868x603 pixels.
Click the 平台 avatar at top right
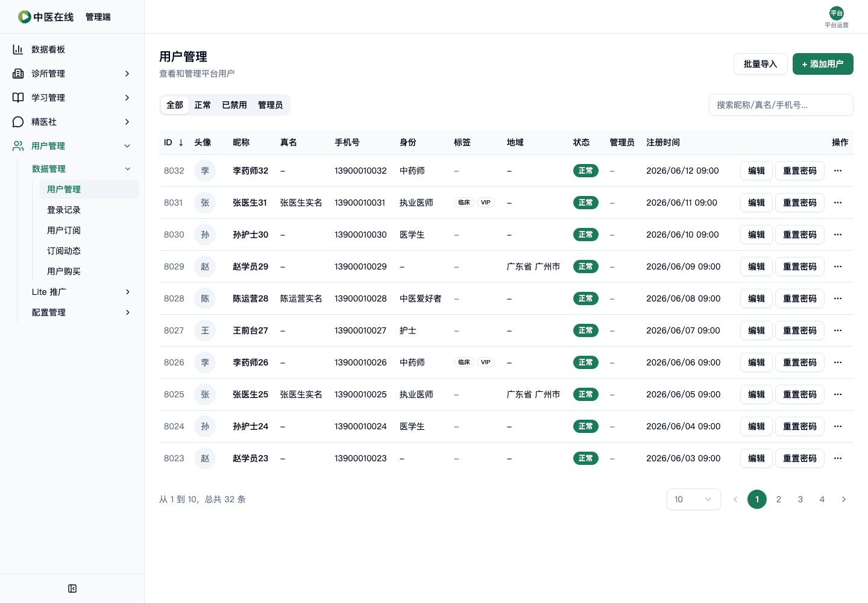[x=837, y=13]
